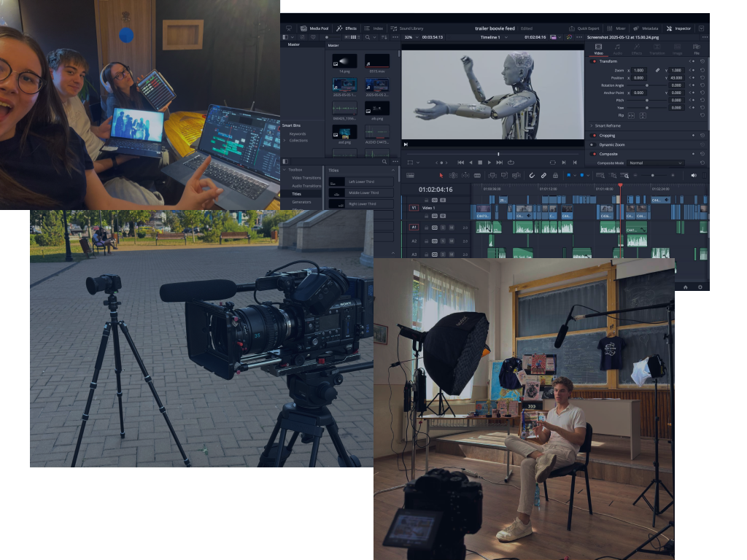Screen dimensions: 747x560
Task: Click the Play button under viewer
Action: tap(489, 163)
